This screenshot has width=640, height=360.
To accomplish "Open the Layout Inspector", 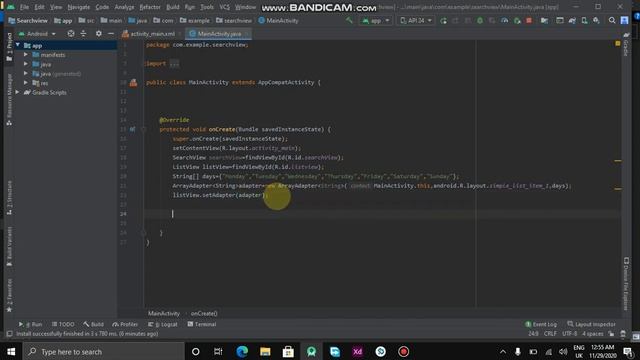I will 591,324.
